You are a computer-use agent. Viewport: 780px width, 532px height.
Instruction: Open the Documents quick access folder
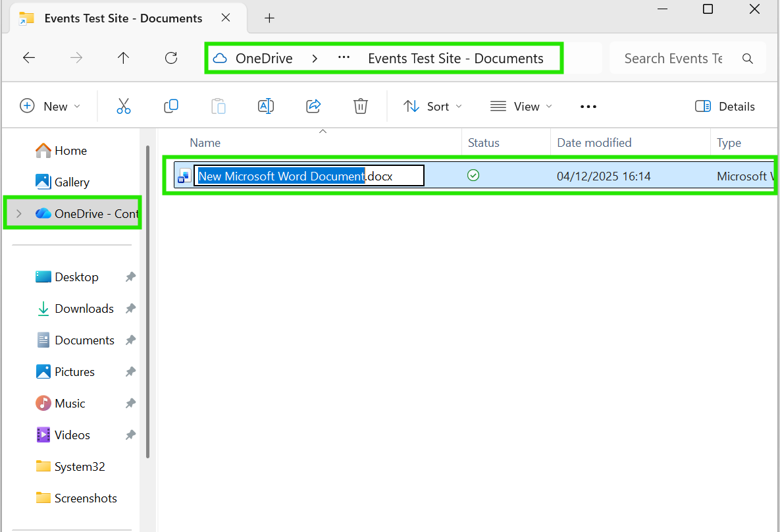click(x=74, y=340)
